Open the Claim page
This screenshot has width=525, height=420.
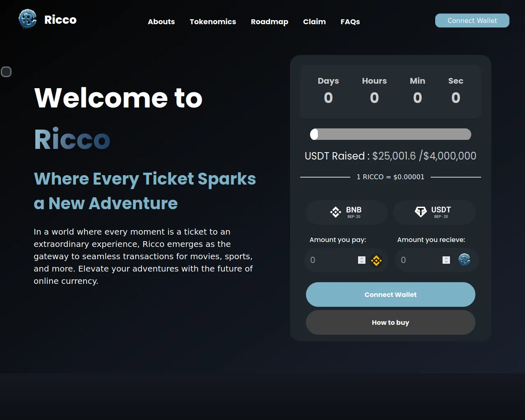tap(314, 22)
